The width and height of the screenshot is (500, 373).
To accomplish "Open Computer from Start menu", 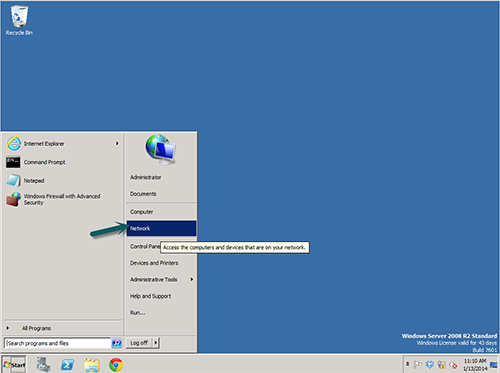I will click(161, 212).
